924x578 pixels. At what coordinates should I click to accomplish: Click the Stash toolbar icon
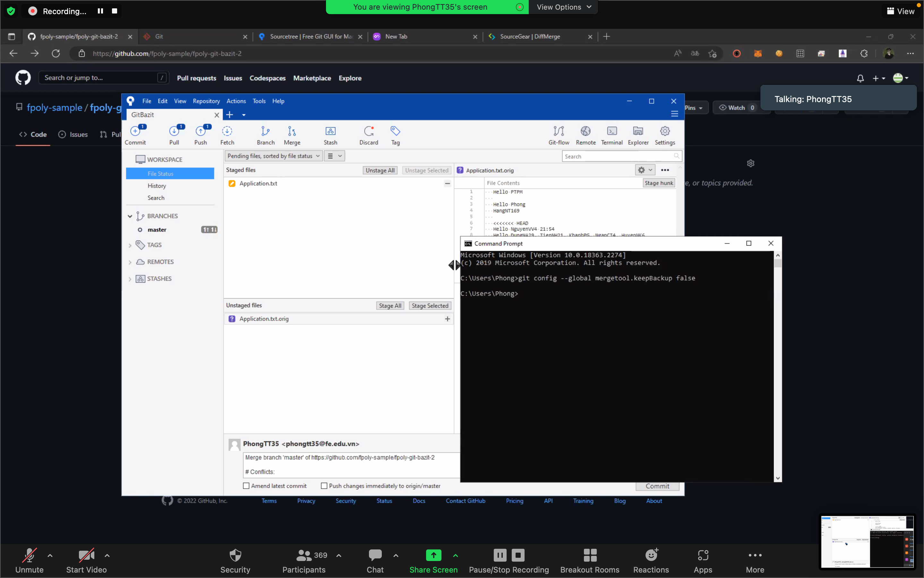330,135
